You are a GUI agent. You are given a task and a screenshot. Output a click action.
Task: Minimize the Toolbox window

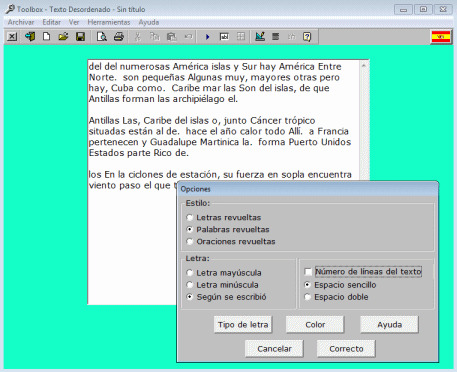(403, 9)
